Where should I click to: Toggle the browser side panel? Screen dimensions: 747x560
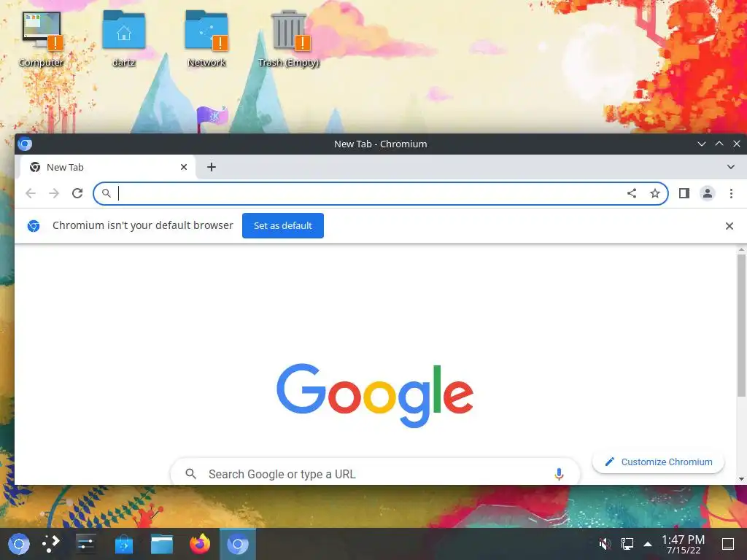click(x=684, y=193)
